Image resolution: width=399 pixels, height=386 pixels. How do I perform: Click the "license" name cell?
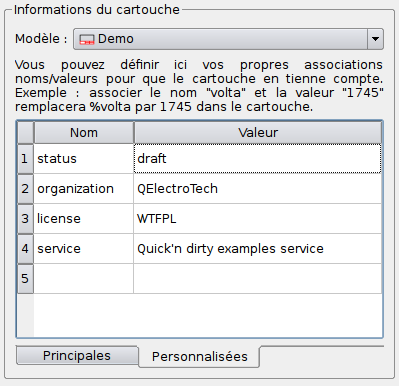pyautogui.click(x=84, y=219)
